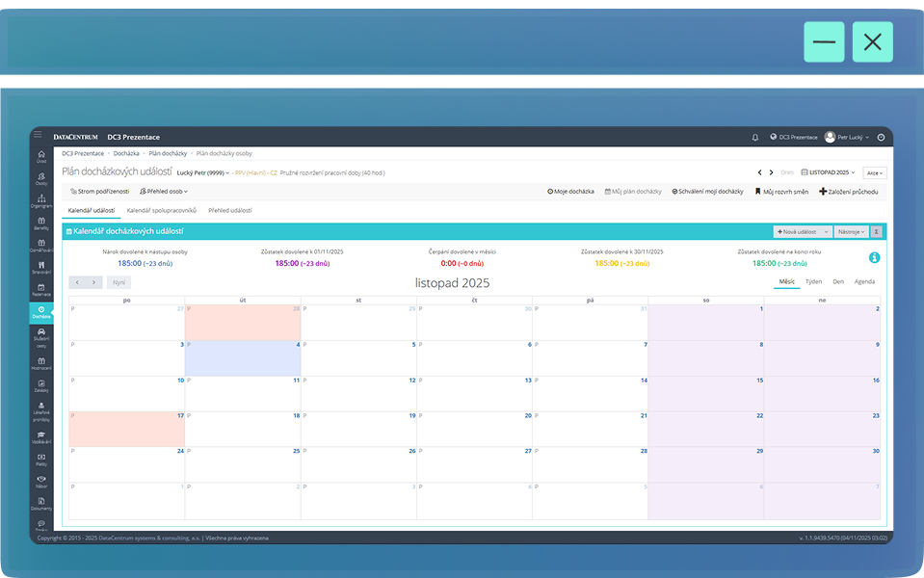Go to next month with header right arrow

click(771, 172)
